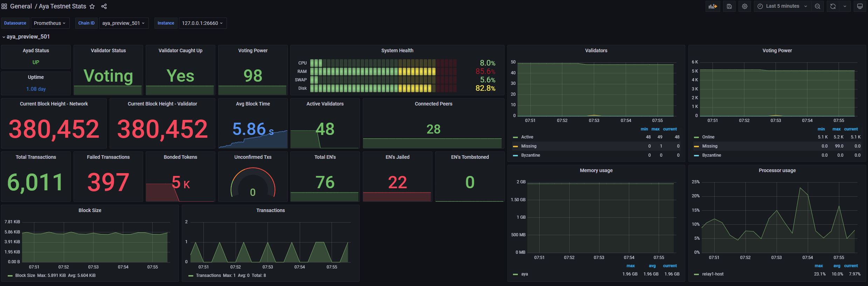Screen dimensions: 868x286
Task: Open the Processor usage panel title menu
Action: (x=777, y=170)
